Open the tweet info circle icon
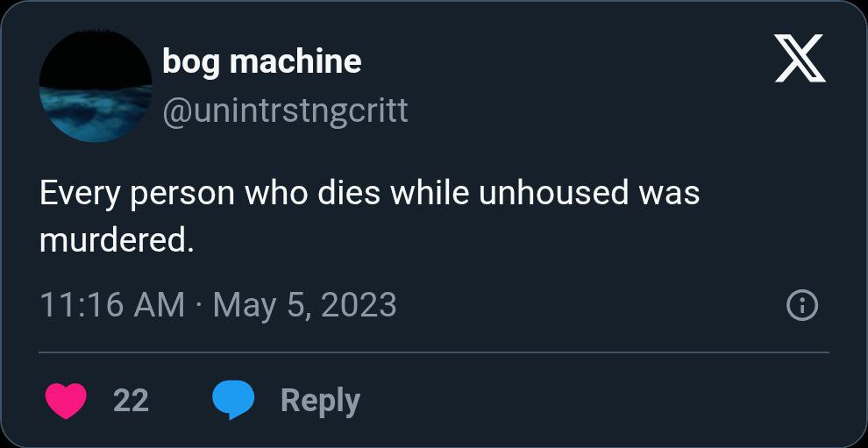 [x=802, y=305]
